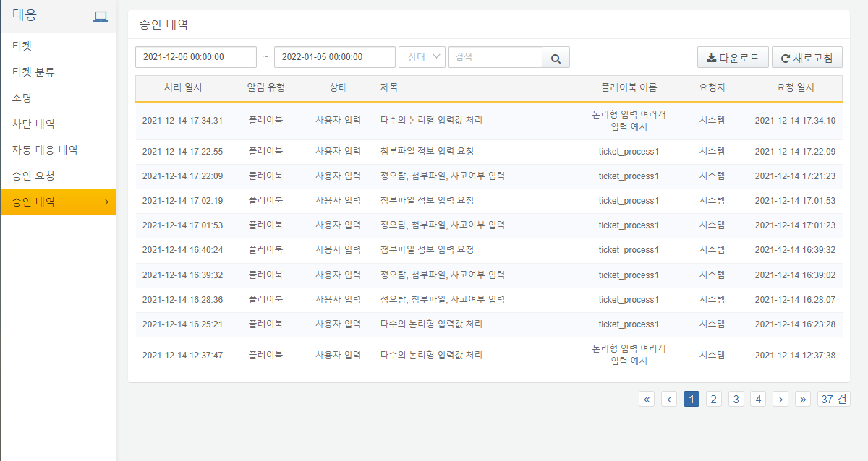Click the 플레이북 이름 column header
This screenshot has width=868, height=461.
click(x=629, y=87)
